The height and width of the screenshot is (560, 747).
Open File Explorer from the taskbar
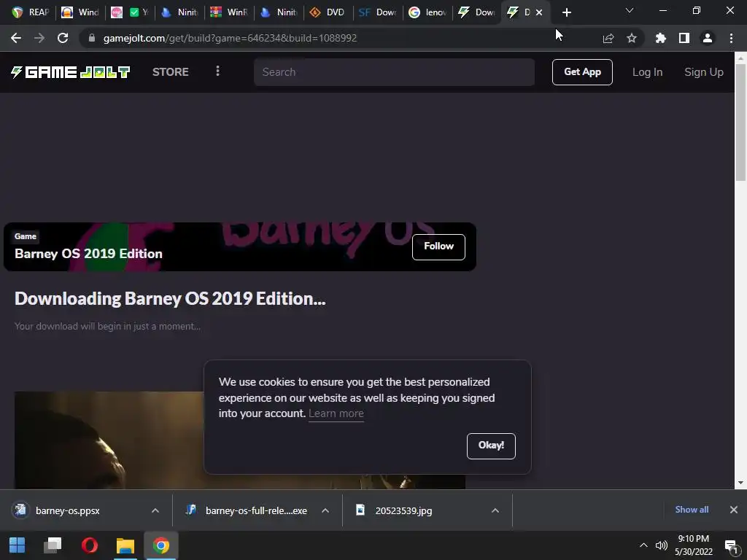pos(125,545)
